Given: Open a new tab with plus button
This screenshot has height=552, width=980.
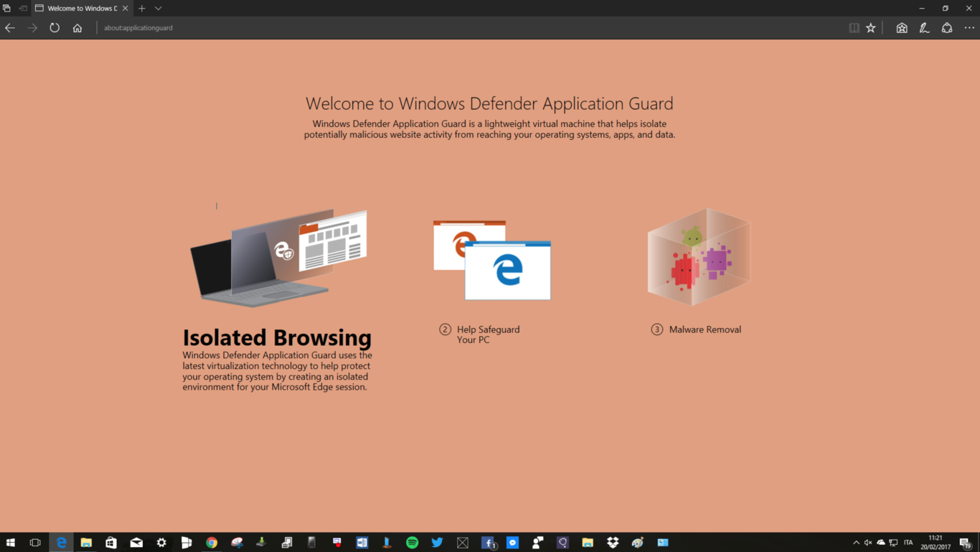Looking at the screenshot, I should click(142, 9).
